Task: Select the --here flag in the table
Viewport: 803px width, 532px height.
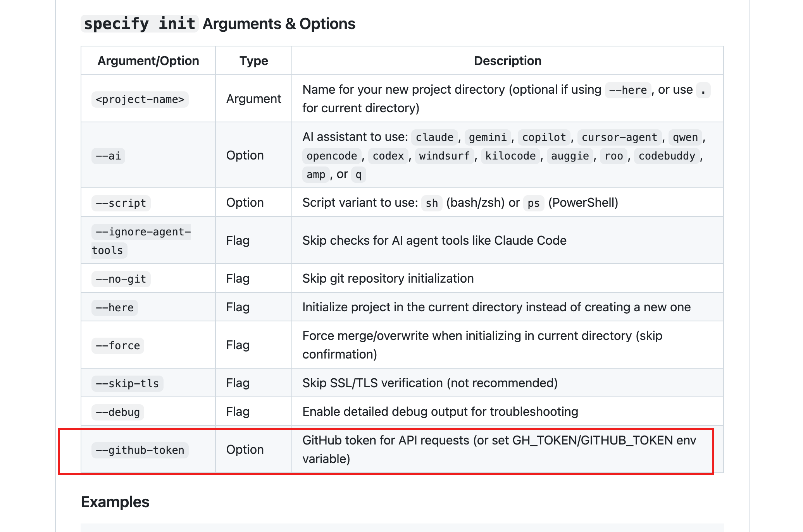Action: 114,307
